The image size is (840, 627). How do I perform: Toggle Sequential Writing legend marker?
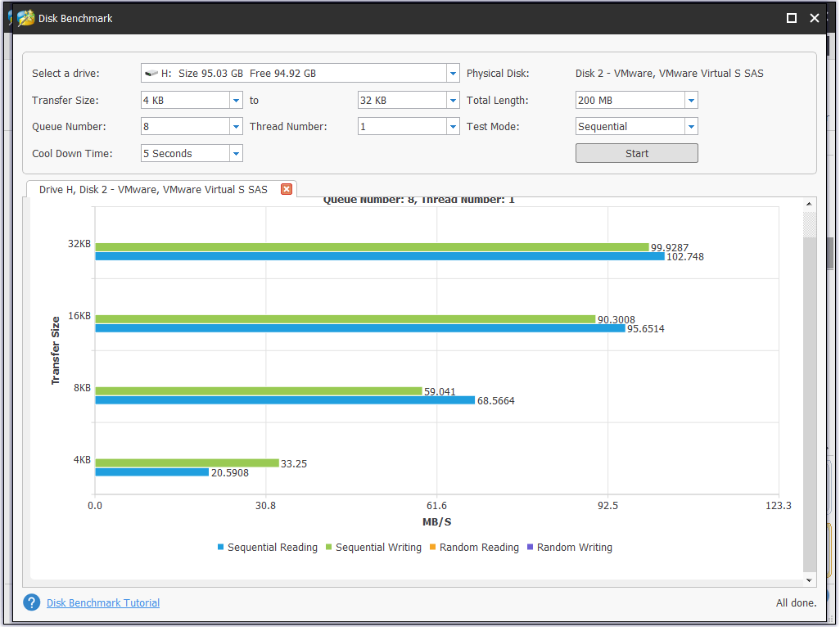[329, 548]
